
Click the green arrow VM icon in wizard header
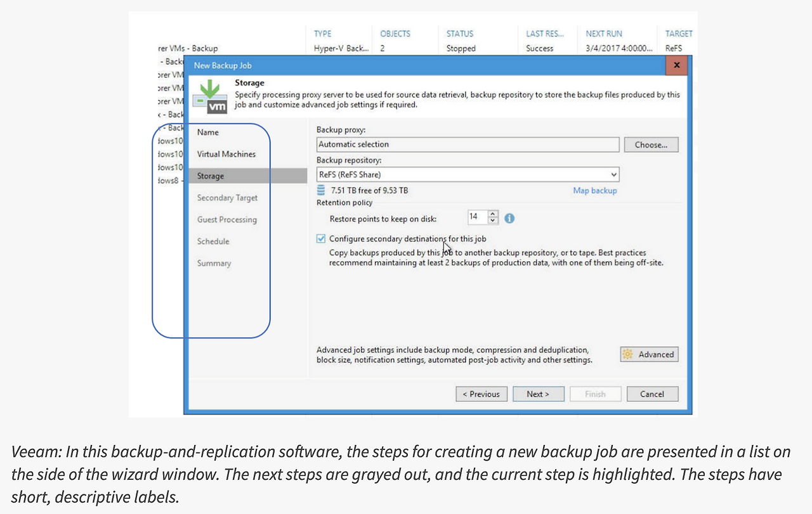pos(210,97)
